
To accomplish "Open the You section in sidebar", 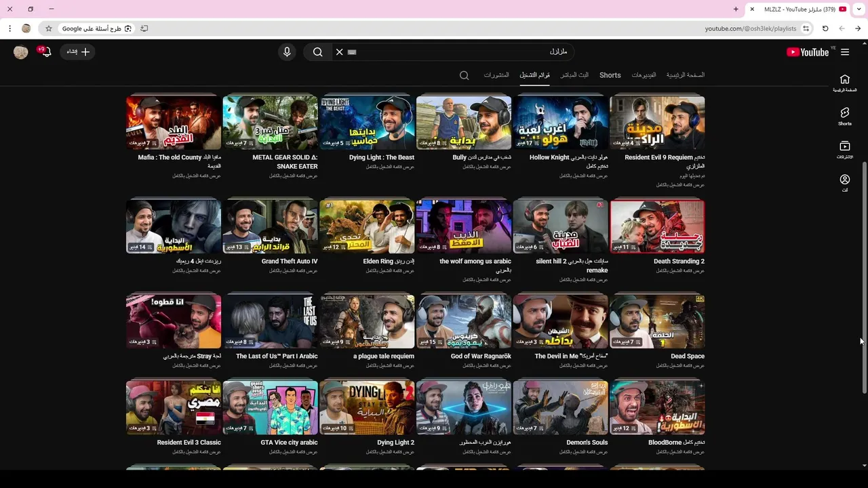I will click(845, 183).
